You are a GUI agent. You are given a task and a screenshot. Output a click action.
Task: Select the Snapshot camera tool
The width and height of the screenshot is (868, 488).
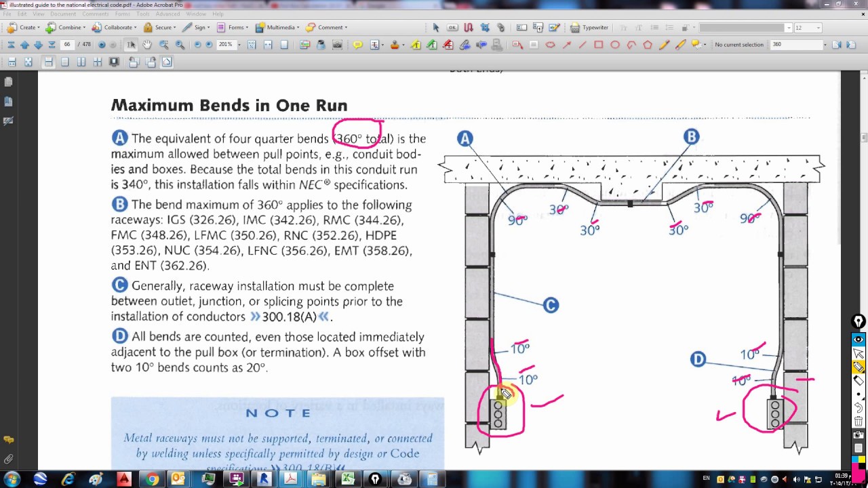pos(337,45)
